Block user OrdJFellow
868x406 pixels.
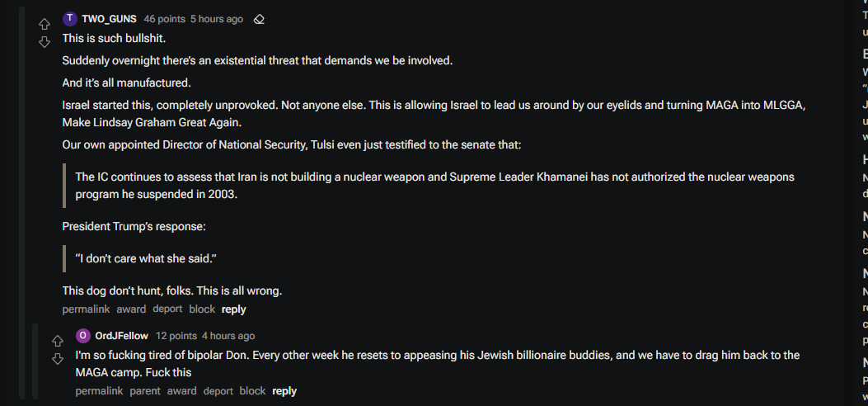(252, 391)
